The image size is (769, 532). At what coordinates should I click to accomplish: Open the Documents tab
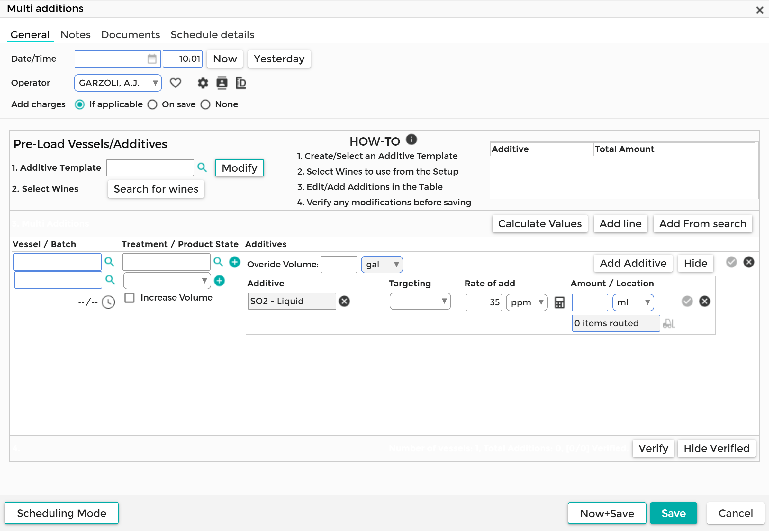(131, 35)
